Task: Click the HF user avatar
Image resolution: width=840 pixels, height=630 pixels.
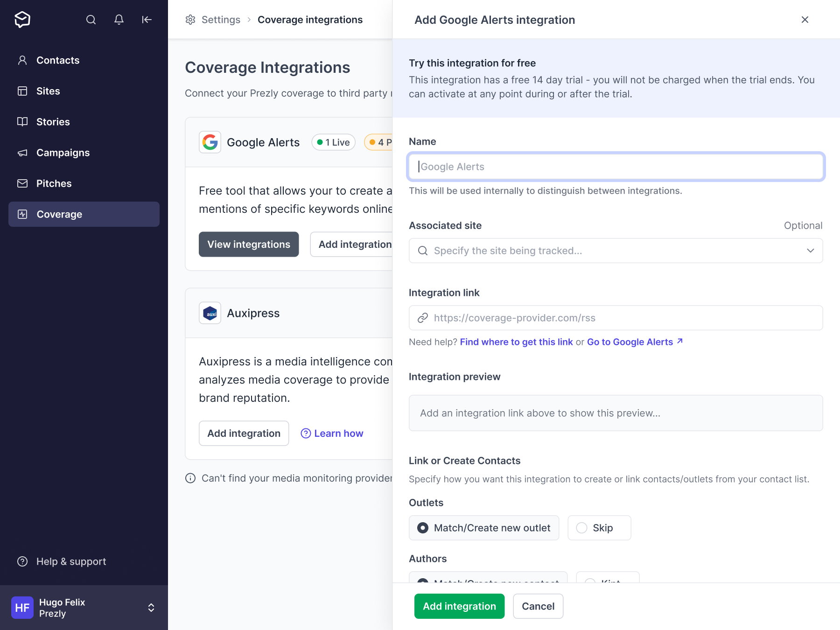Action: point(22,608)
